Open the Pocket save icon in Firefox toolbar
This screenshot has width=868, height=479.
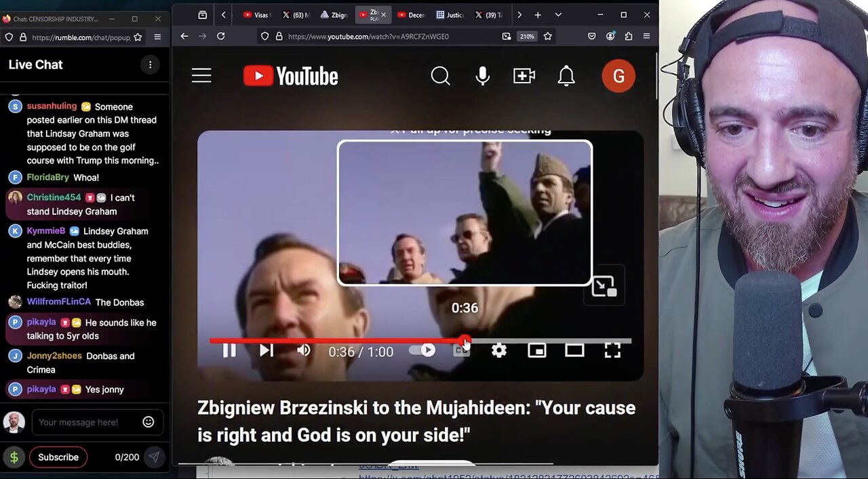tap(592, 37)
